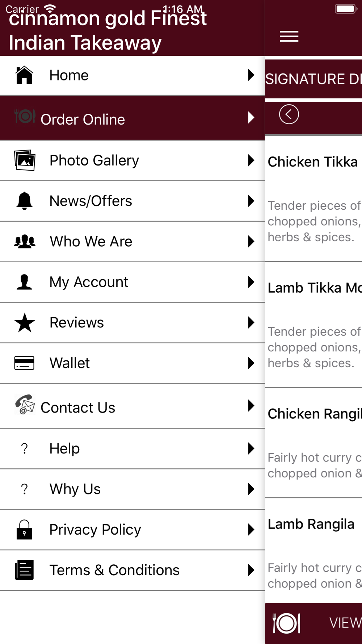The width and height of the screenshot is (362, 644).
Task: Open the Terms & Conditions menu item
Action: [132, 570]
